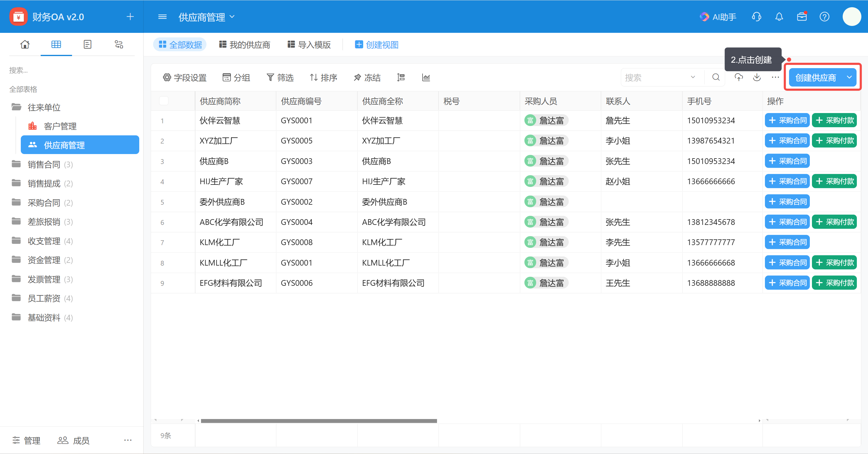Click the 詹达富 tag in ABC化学有限公司 row

coord(546,222)
